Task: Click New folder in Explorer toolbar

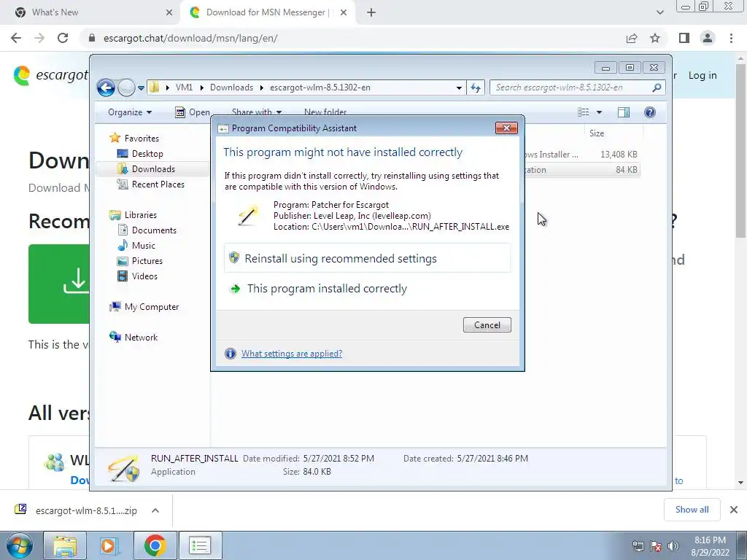Action: [325, 112]
